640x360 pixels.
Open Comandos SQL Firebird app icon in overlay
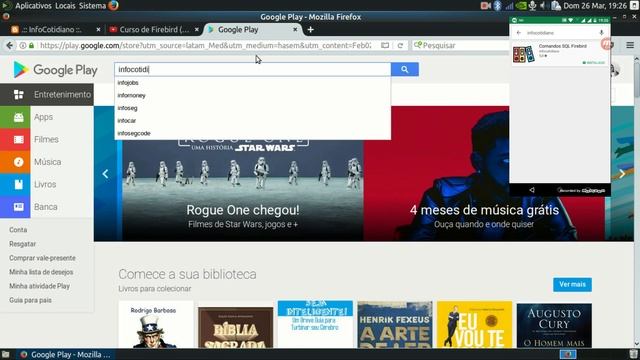523,54
